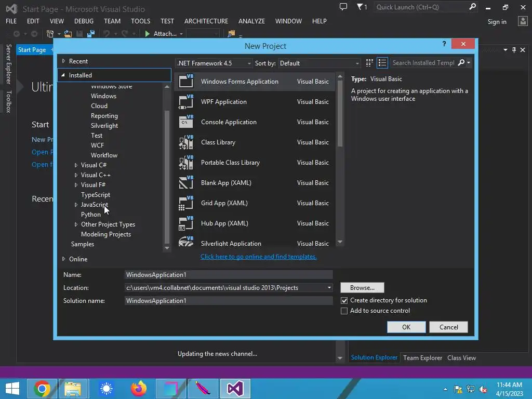The width and height of the screenshot is (532, 399).
Task: Open the .NET Framework 4.5 version dropdown
Action: [214, 63]
